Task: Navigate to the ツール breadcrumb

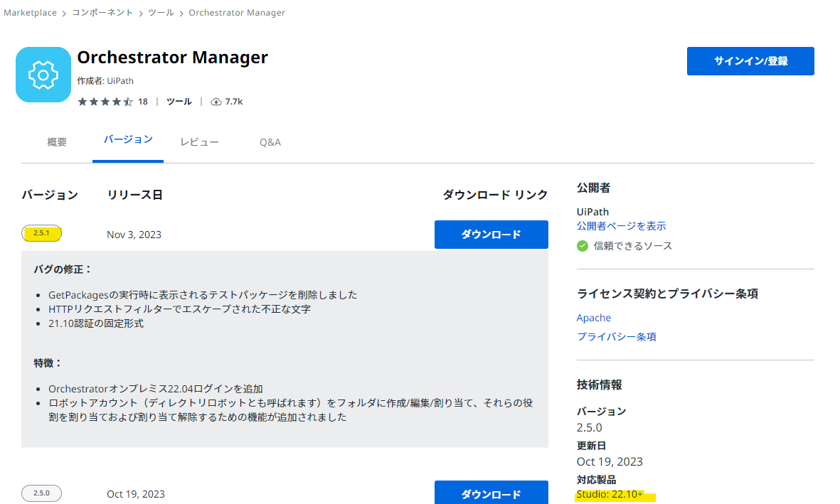Action: (161, 12)
